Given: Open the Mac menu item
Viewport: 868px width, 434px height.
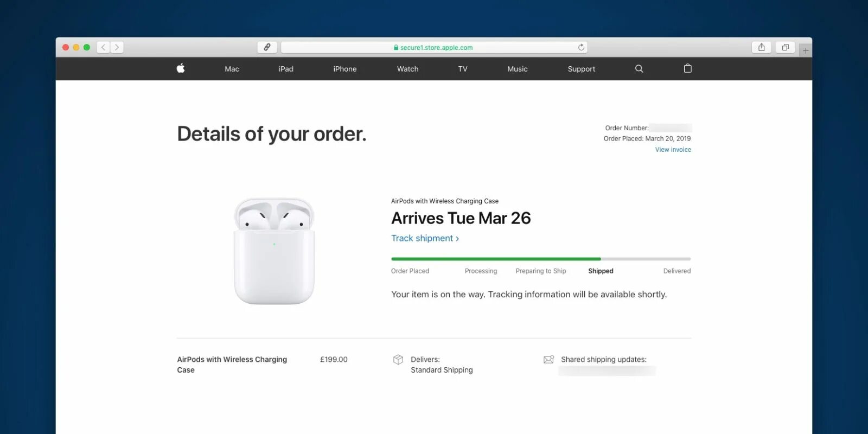Looking at the screenshot, I should (x=232, y=69).
